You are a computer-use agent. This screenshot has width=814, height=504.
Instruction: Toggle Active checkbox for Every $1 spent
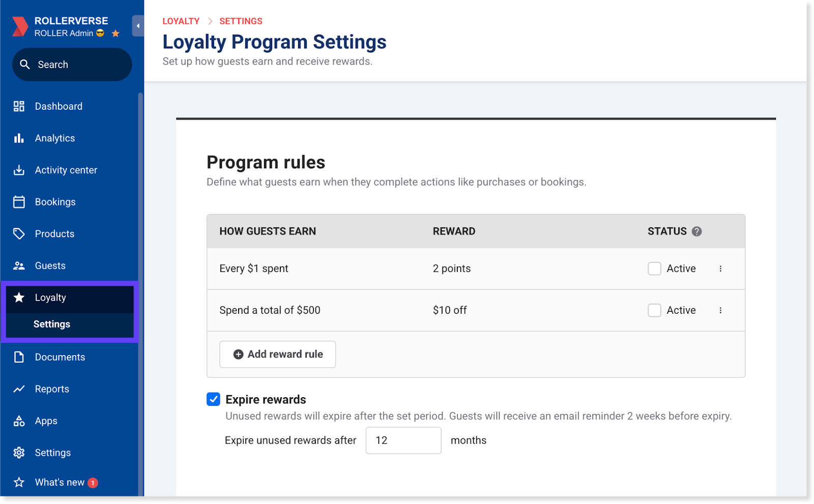654,269
